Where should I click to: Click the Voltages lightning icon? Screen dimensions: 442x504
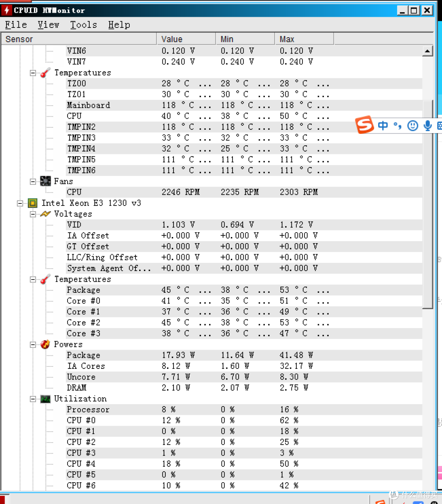click(45, 214)
